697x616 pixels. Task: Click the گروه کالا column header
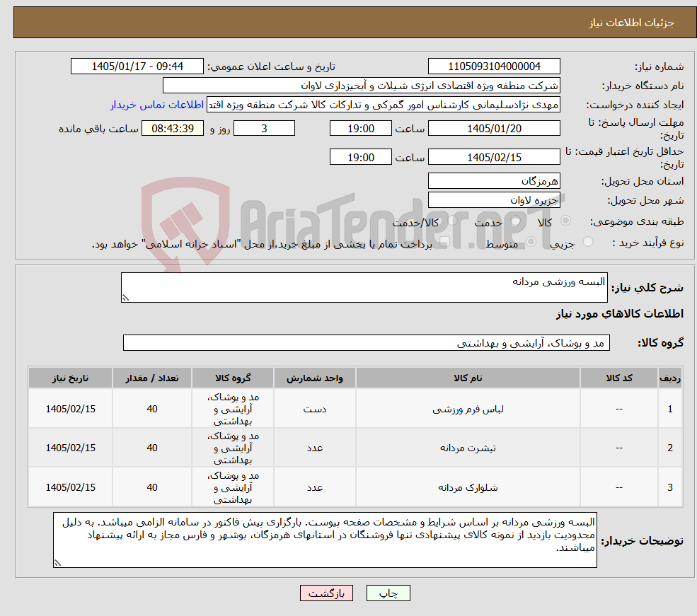pyautogui.click(x=233, y=378)
